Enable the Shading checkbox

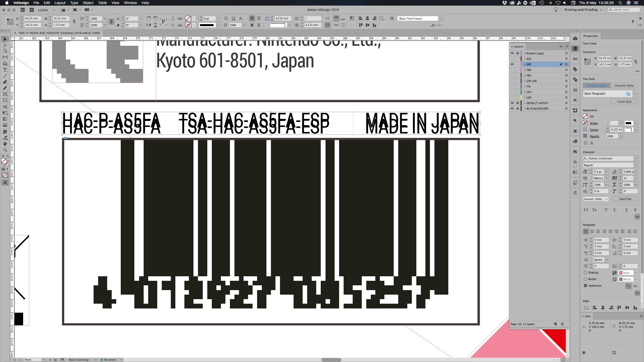585,273
